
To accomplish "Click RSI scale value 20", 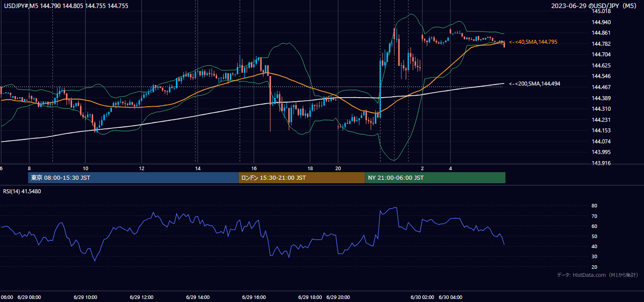I will (x=595, y=267).
